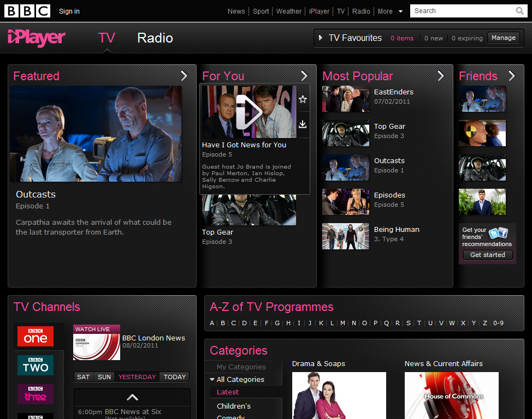Open the Sport link in top bar
Screen dimensions: 532x419
[x=261, y=11]
